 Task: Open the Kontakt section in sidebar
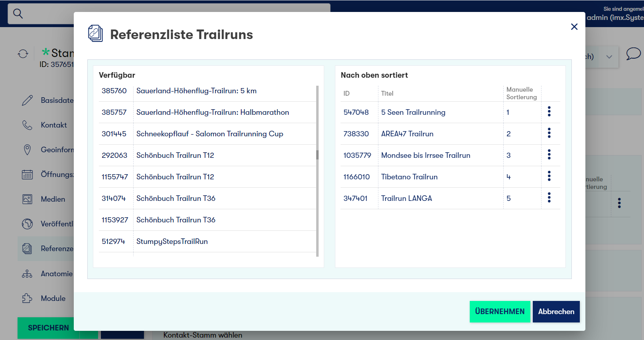coord(53,125)
